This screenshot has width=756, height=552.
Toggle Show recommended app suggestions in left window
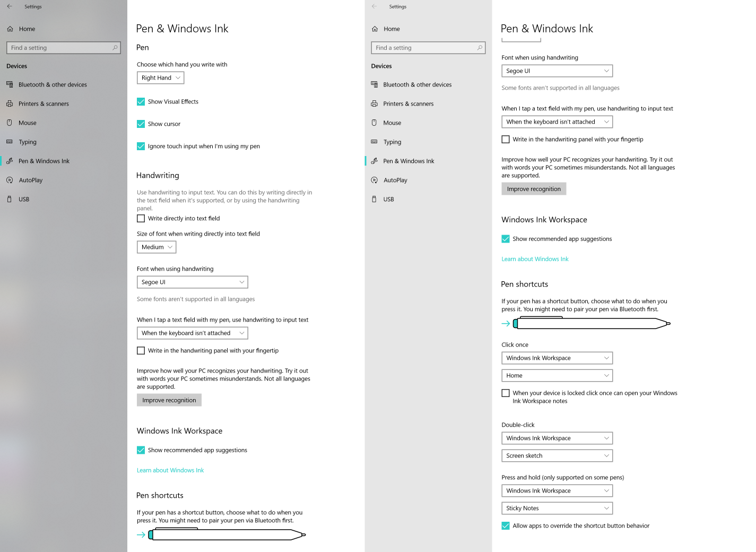[141, 450]
